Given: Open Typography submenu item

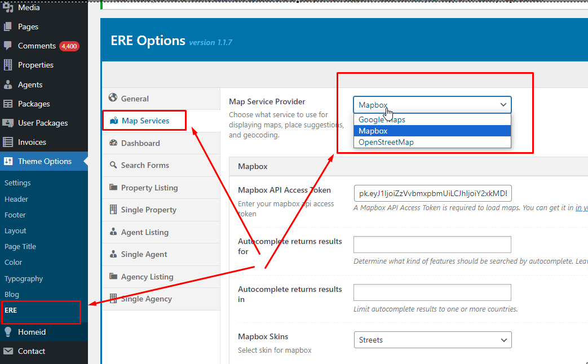Looking at the screenshot, I should [x=24, y=279].
